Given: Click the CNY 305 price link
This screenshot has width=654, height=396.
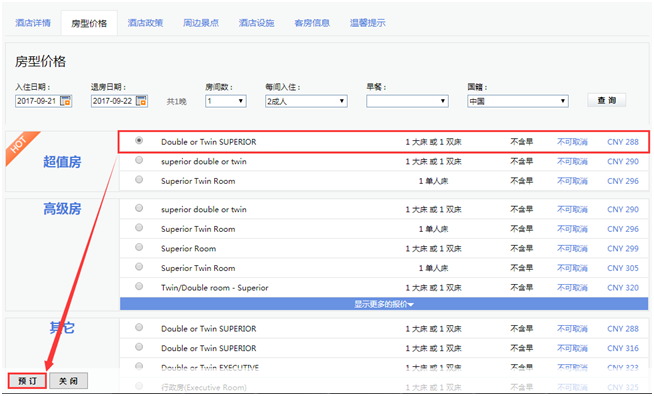Looking at the screenshot, I should (x=623, y=268).
